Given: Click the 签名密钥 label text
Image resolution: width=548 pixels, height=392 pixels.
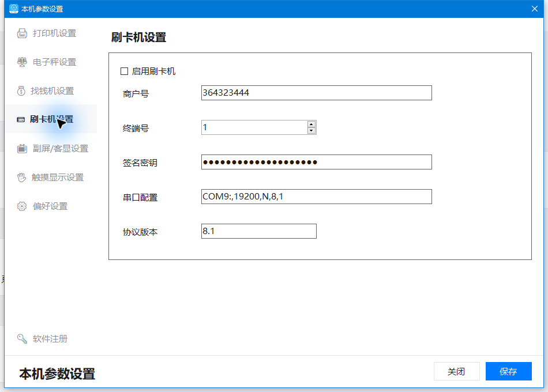Looking at the screenshot, I should point(140,163).
